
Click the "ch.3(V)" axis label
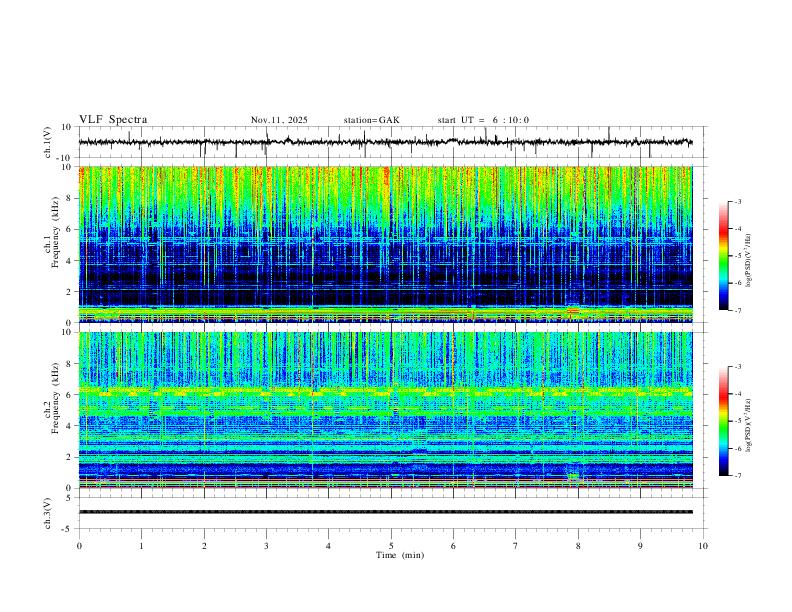click(x=48, y=513)
